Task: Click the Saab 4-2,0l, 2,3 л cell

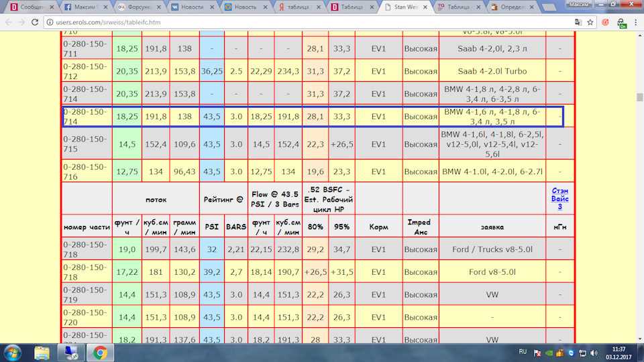Action: pos(492,48)
